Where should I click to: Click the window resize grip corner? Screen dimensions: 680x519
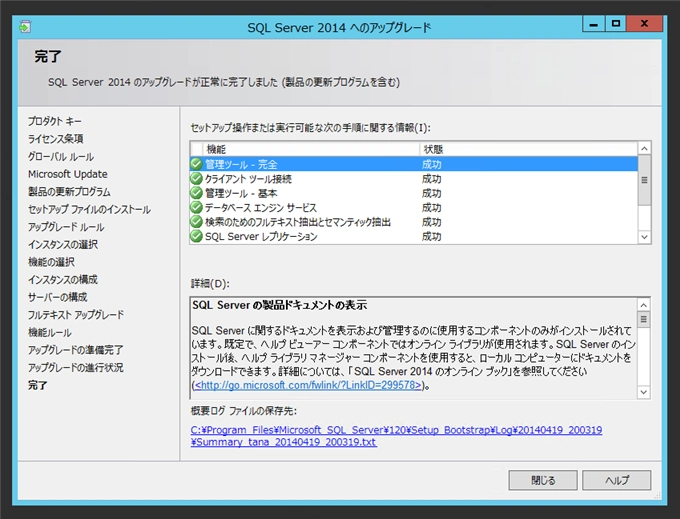657,495
